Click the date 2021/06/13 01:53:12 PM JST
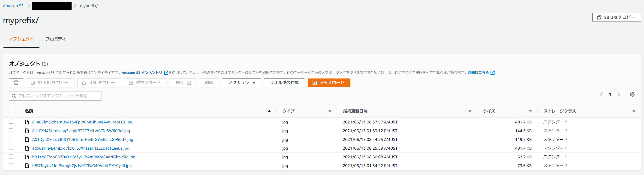 (370, 131)
